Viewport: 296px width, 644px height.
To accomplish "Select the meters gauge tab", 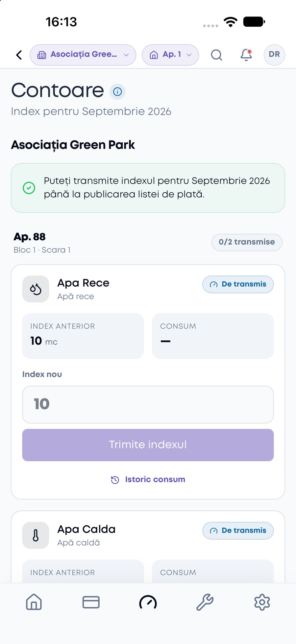I will click(x=148, y=602).
